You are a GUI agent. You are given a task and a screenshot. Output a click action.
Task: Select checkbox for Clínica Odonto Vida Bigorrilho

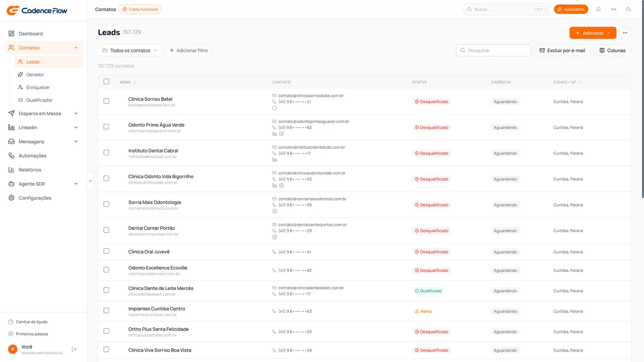pyautogui.click(x=106, y=178)
